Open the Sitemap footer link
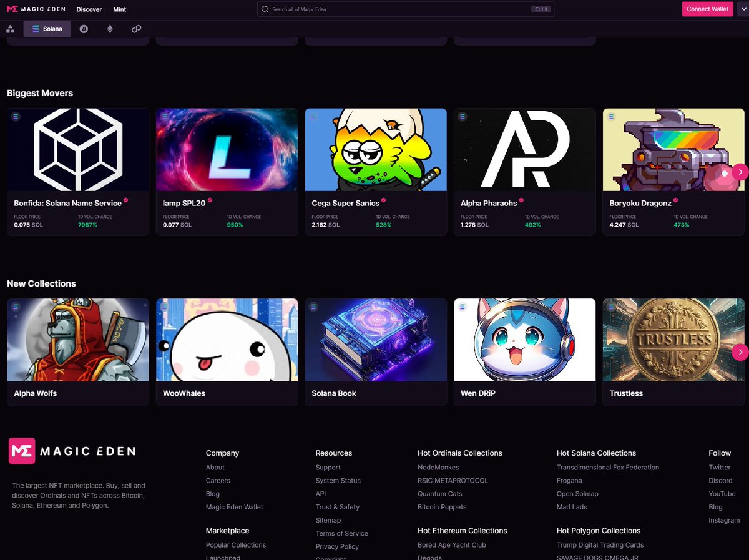Viewport: 749px width, 560px height. point(328,520)
